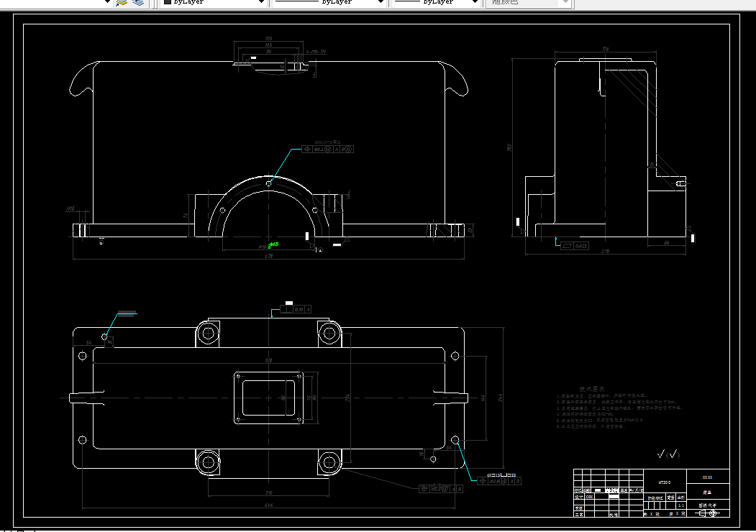Click the rectangular inspection cover in plan view
Screen dimensions: 756x532
(268, 398)
